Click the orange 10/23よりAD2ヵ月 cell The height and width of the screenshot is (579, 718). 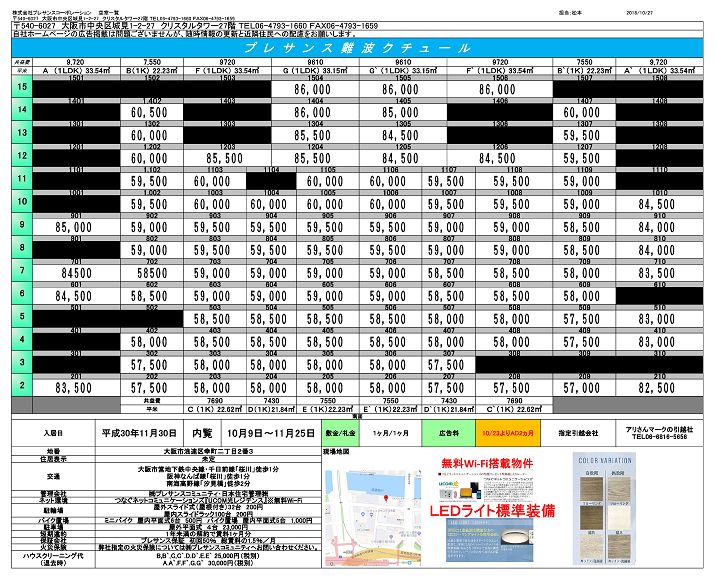coord(508,433)
